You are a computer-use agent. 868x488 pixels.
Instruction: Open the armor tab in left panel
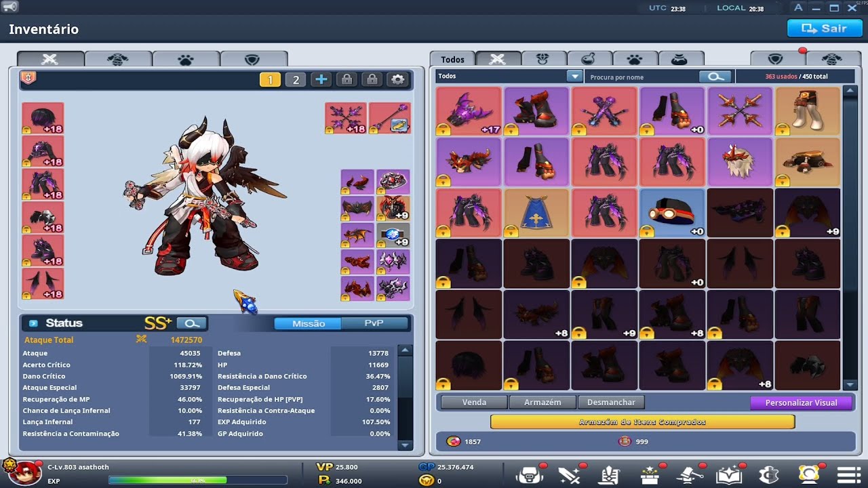click(x=118, y=59)
